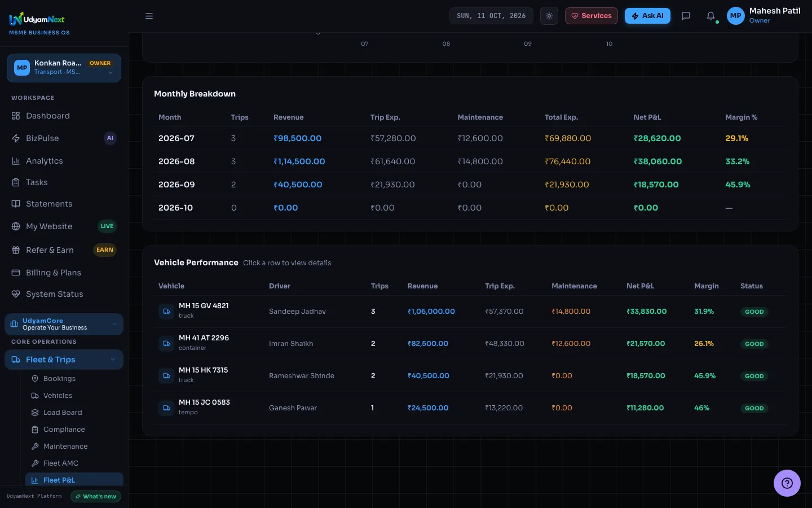Click the Refer & Earn gift icon
812x508 pixels.
point(16,250)
